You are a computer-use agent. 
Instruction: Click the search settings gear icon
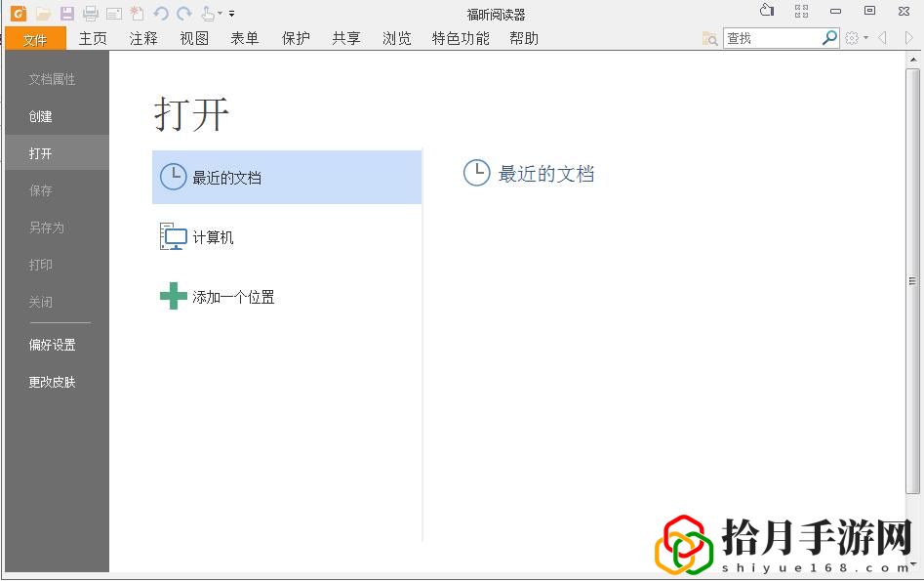pyautogui.click(x=852, y=38)
